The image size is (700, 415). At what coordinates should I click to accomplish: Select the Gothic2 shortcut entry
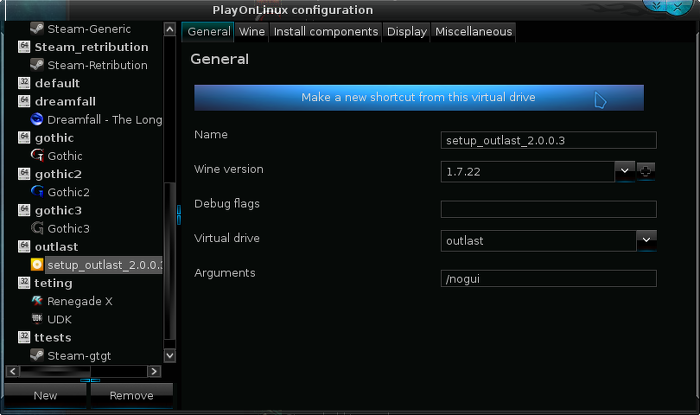coord(68,192)
